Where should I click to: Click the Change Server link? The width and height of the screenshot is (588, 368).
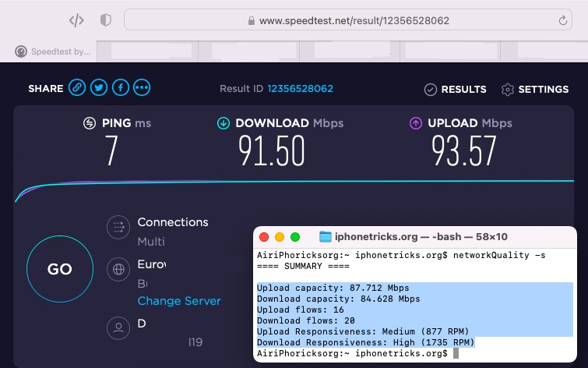179,301
